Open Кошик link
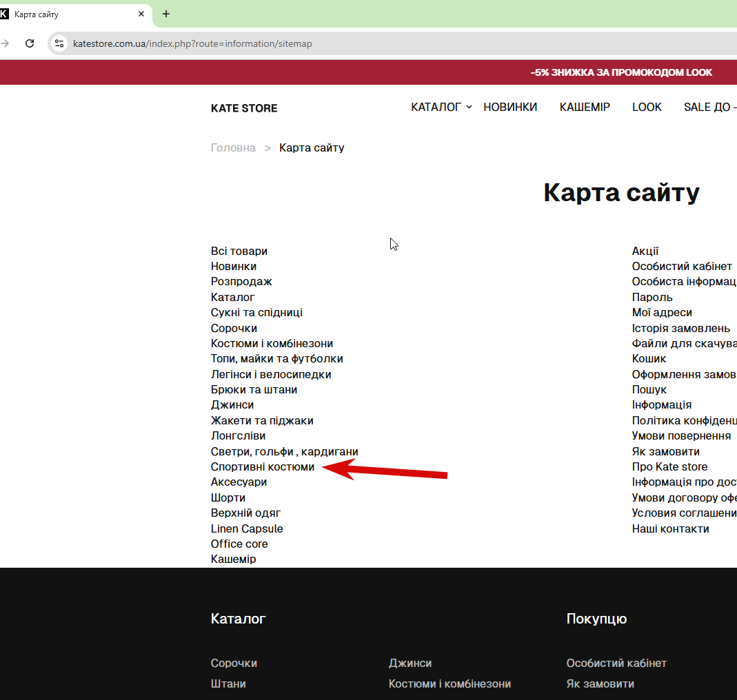 click(649, 359)
